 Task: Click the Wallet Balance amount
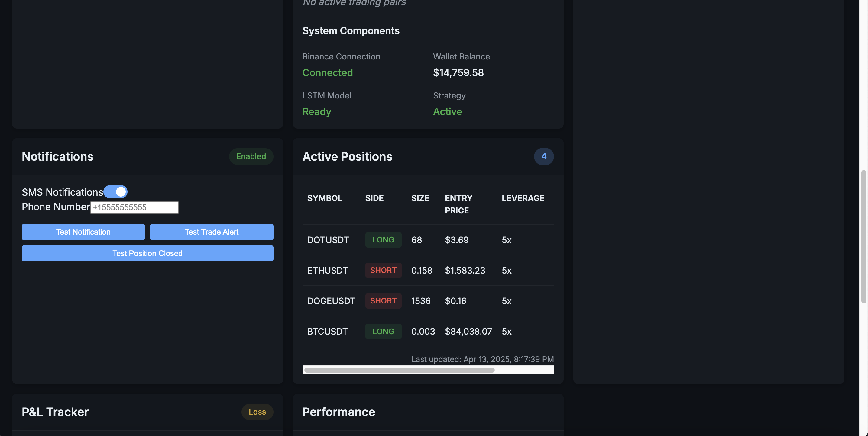tap(458, 72)
